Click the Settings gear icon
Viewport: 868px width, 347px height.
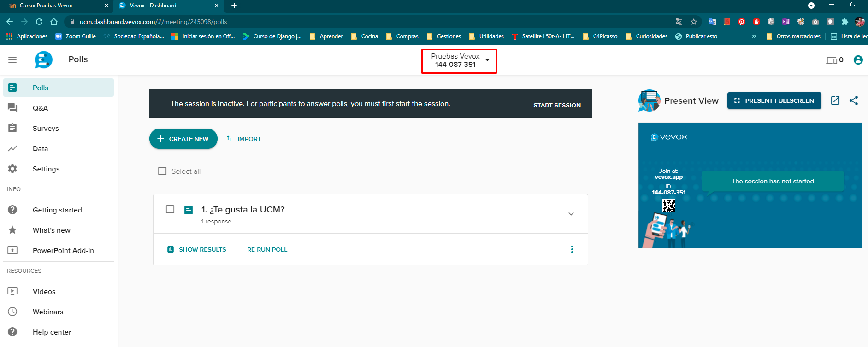coord(12,169)
